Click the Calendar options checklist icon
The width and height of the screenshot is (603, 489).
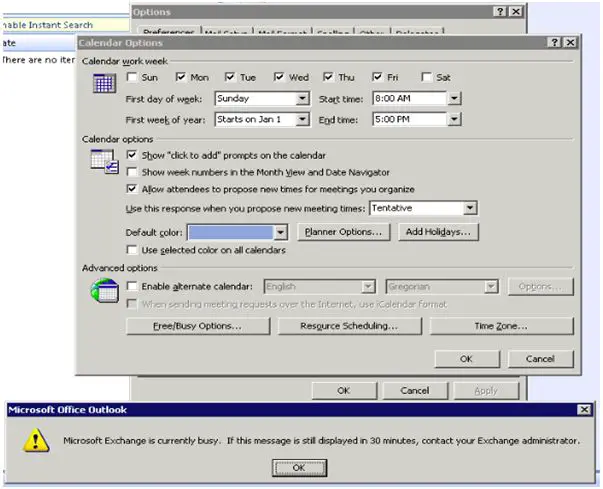(105, 161)
